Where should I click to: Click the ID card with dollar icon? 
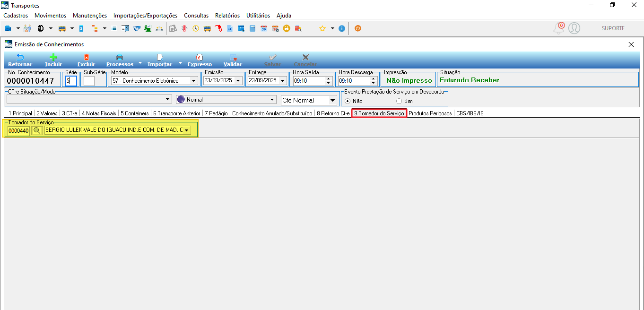pos(125,28)
